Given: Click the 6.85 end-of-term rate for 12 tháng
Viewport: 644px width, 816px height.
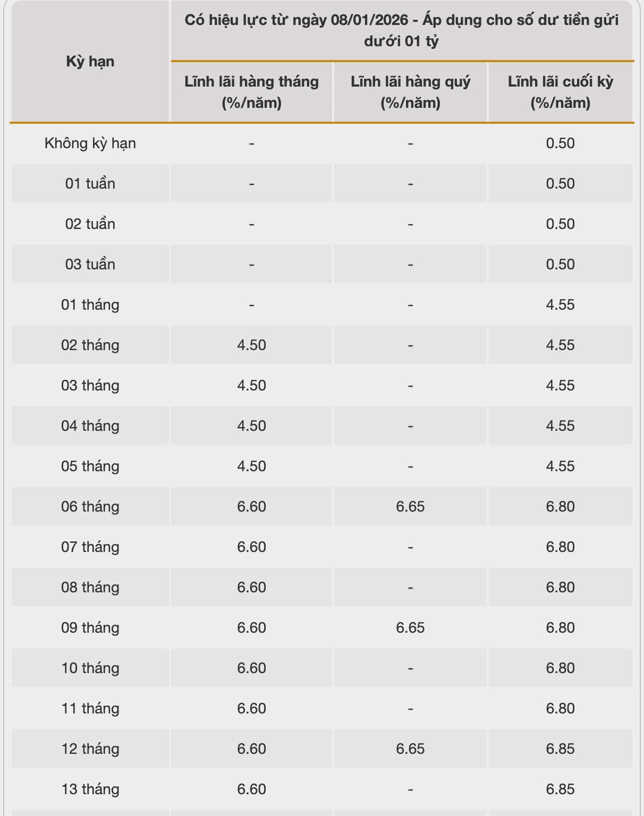Looking at the screenshot, I should click(x=561, y=749).
